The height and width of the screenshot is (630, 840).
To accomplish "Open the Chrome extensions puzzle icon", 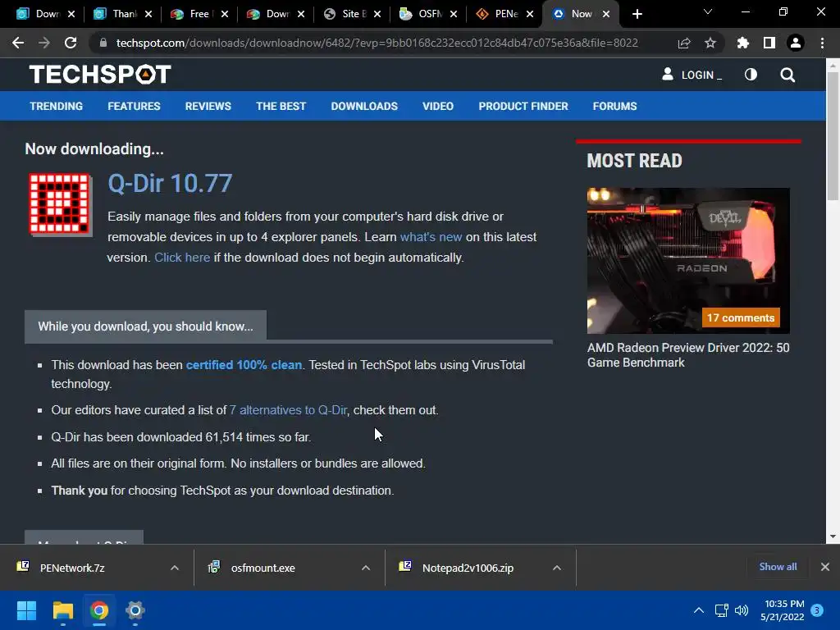I will point(742,43).
